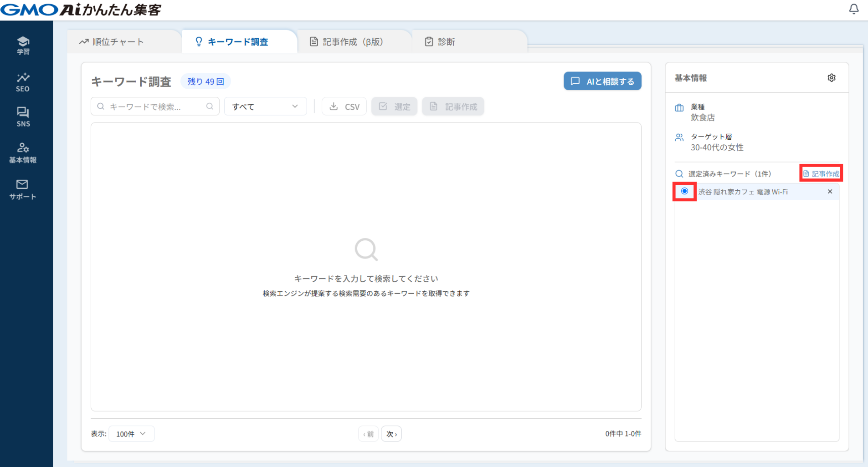The image size is (868, 467).
Task: Open the 学習 section in sidebar
Action: click(x=23, y=46)
